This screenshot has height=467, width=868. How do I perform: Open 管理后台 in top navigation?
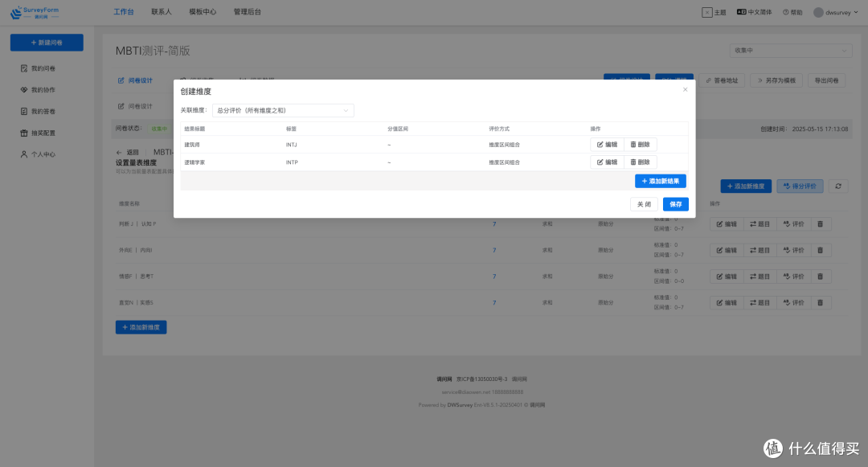coord(247,11)
